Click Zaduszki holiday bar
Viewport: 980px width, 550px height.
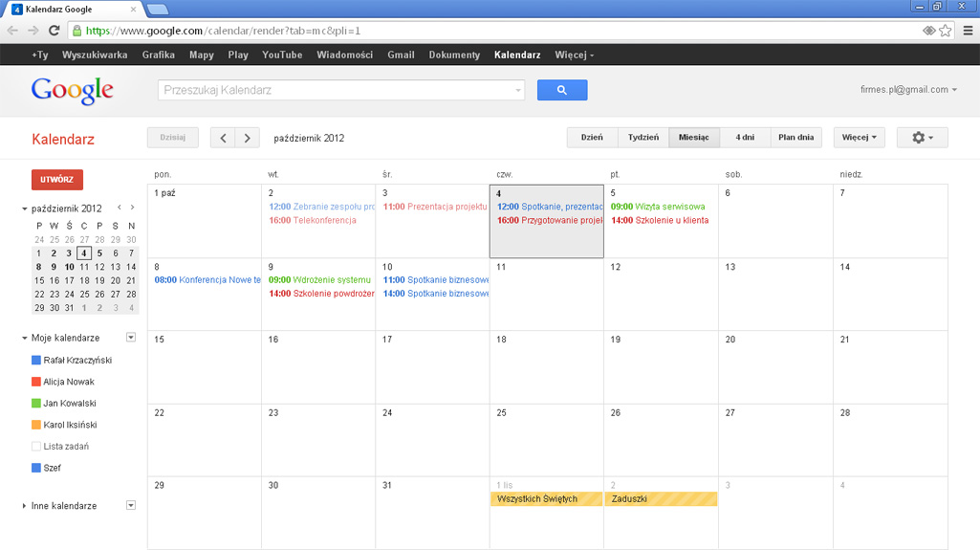click(x=661, y=498)
